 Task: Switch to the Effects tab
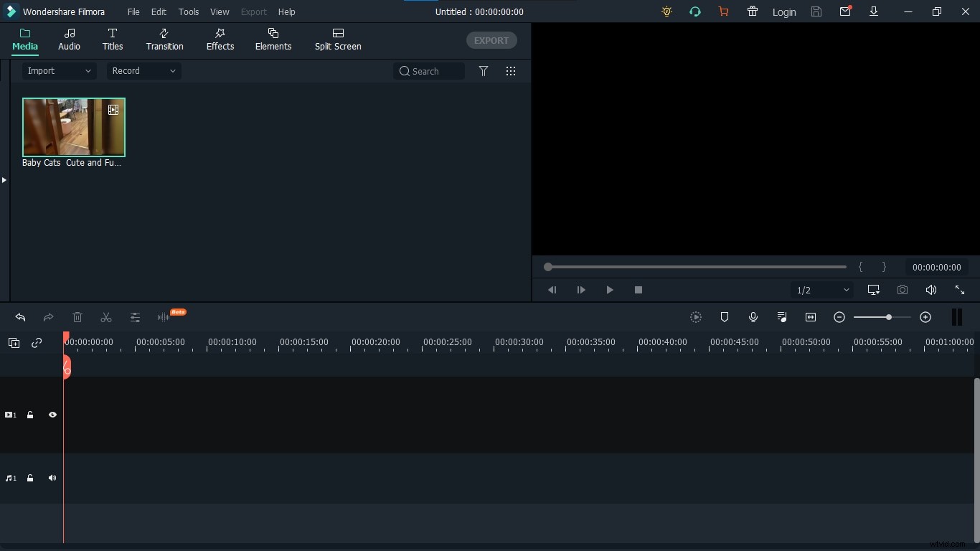tap(220, 39)
